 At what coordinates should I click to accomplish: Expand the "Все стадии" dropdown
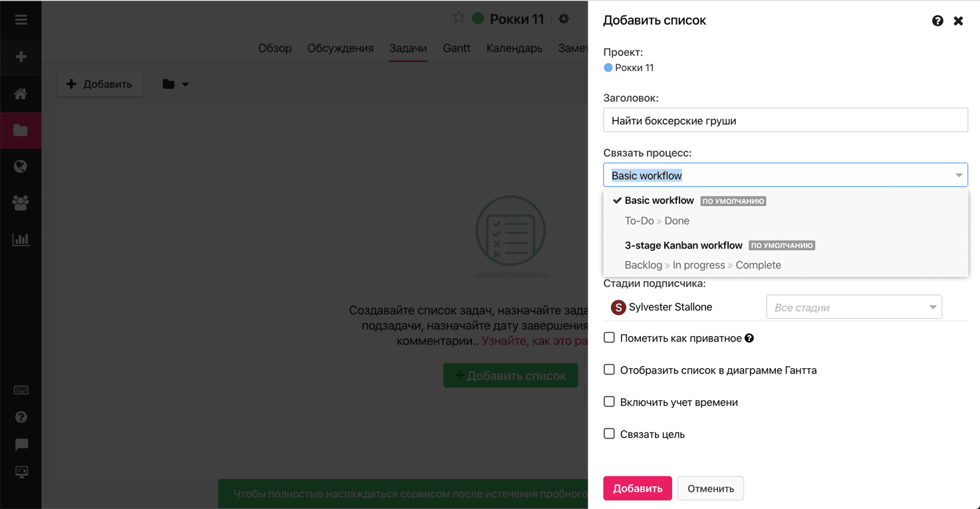[x=854, y=307]
